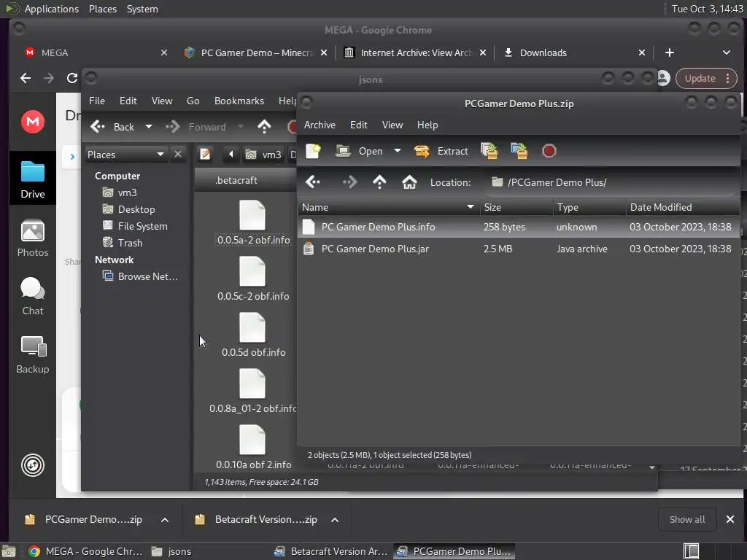Open the Archive menu
Screen dimensions: 747x560
pos(320,125)
